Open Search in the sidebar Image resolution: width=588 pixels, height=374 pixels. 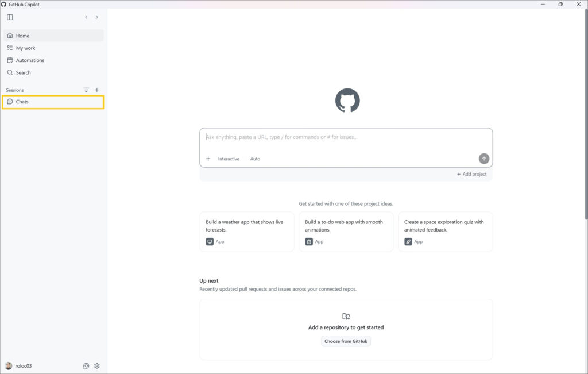tap(53, 72)
